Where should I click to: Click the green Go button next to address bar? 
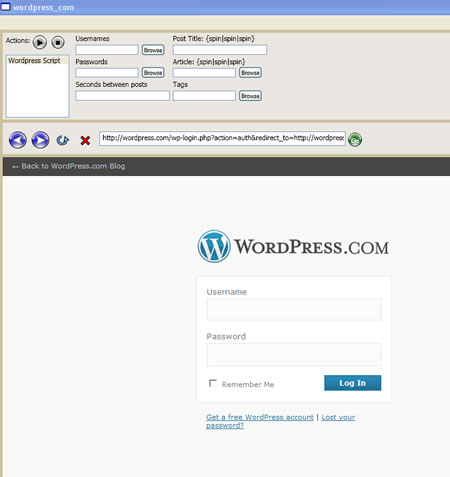(x=355, y=140)
